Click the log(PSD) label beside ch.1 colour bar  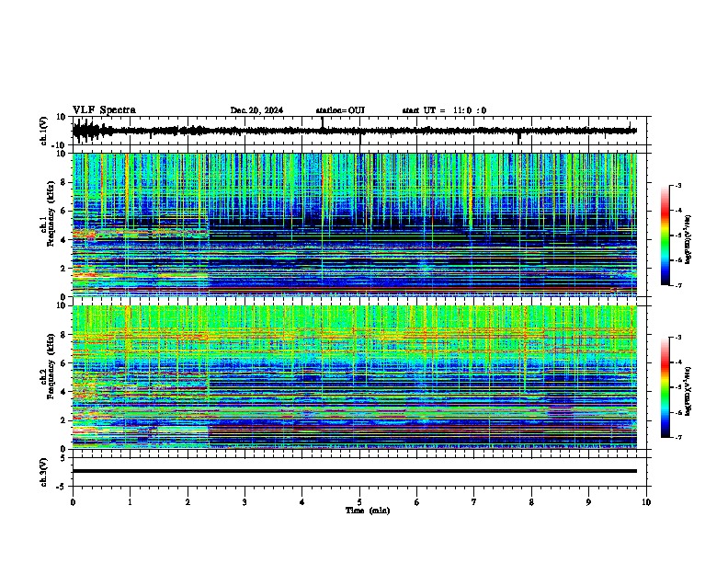click(x=688, y=240)
